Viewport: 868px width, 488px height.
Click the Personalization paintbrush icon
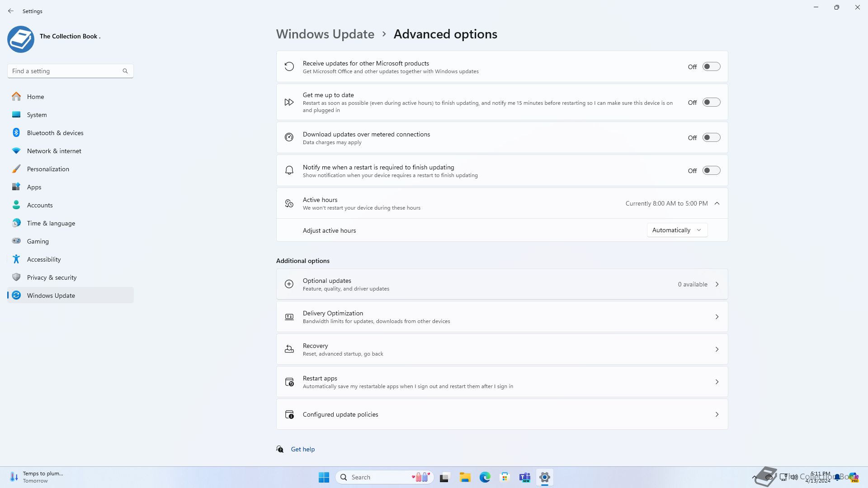[x=16, y=169]
